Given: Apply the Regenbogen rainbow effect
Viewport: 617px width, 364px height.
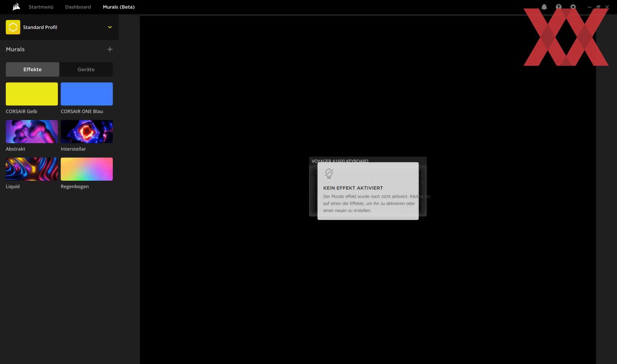Looking at the screenshot, I should tap(87, 169).
